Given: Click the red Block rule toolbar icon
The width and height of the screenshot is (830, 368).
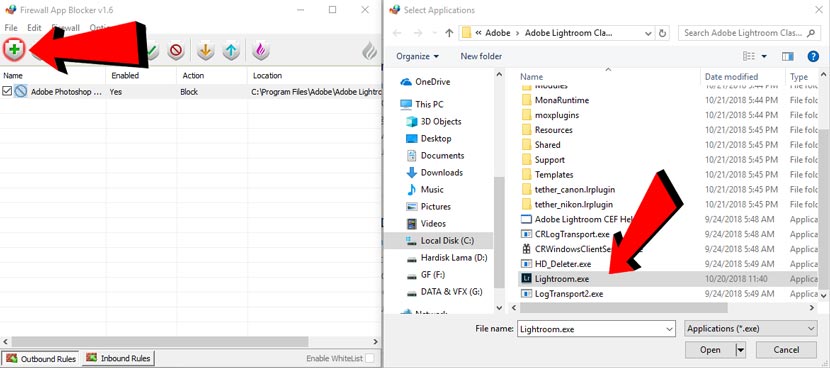Looking at the screenshot, I should coord(176,51).
